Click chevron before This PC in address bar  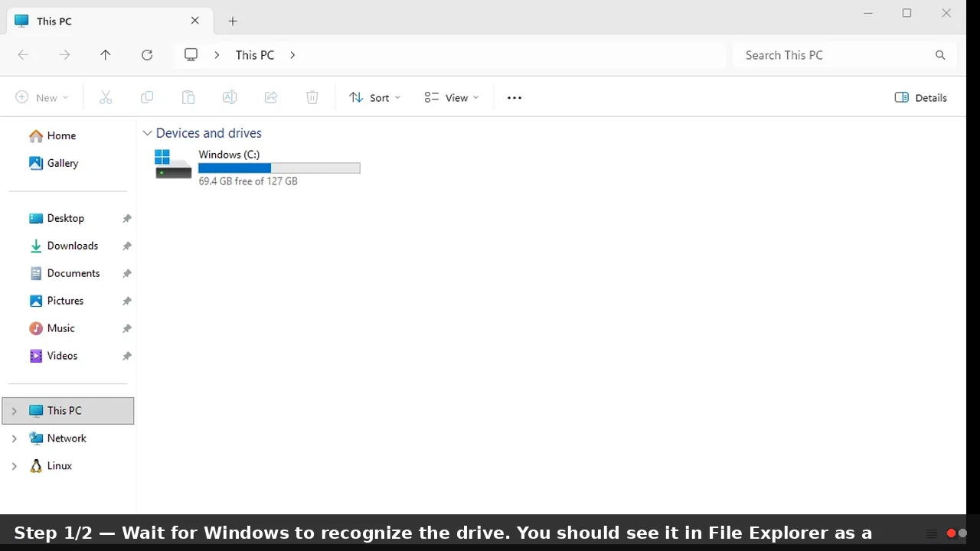[217, 55]
